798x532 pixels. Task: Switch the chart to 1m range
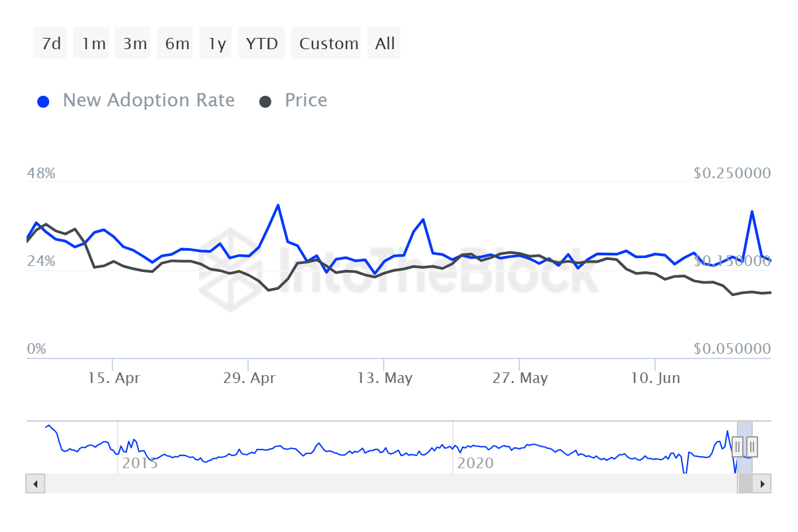point(94,44)
